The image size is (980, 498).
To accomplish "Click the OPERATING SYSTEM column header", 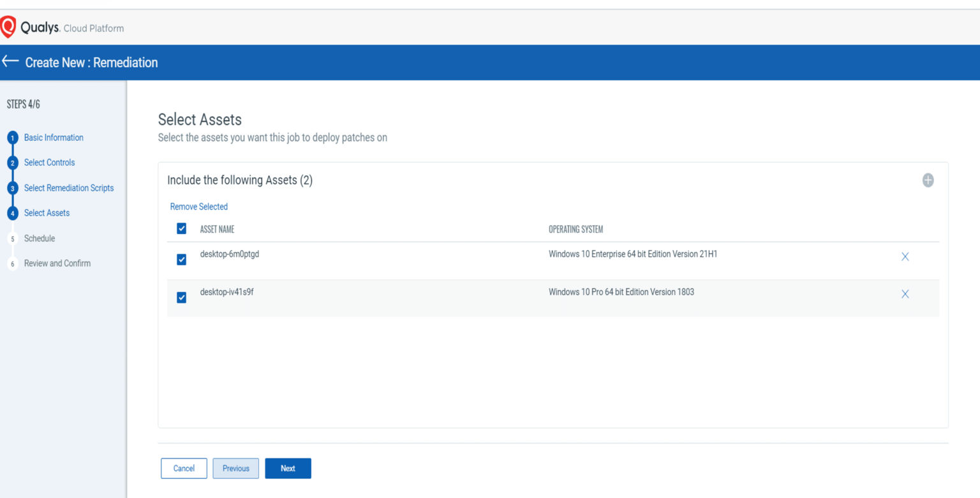I will (x=576, y=229).
